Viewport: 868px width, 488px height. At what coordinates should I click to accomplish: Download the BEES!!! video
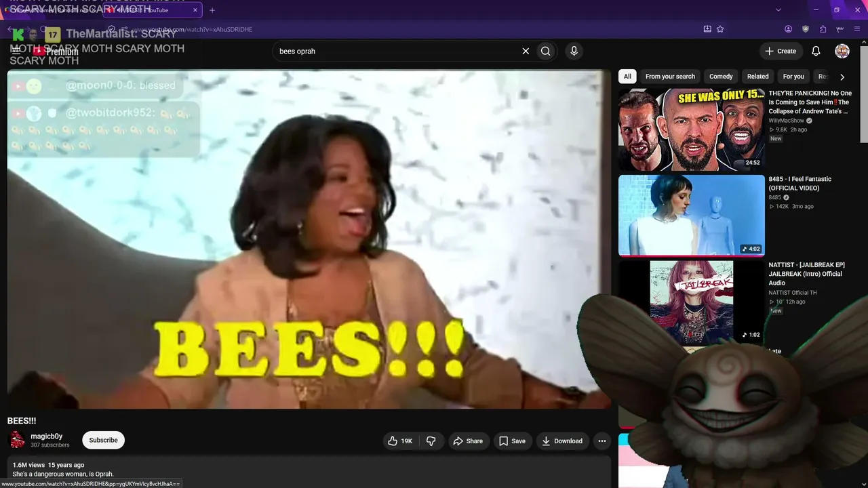[562, 441]
